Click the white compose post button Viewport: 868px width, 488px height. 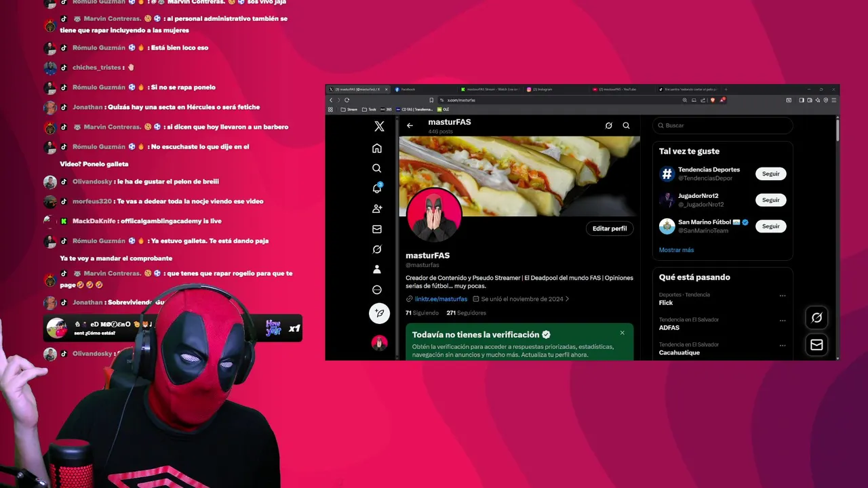tap(379, 313)
